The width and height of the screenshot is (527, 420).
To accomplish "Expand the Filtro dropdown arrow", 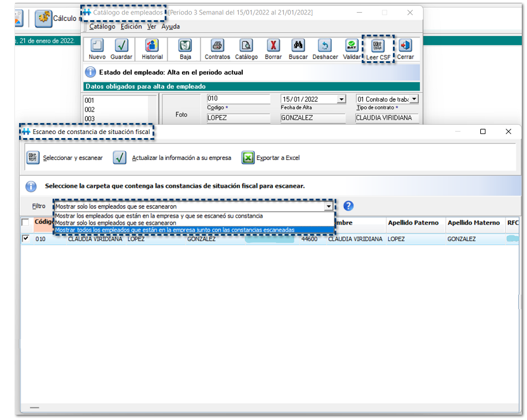I will (x=329, y=206).
